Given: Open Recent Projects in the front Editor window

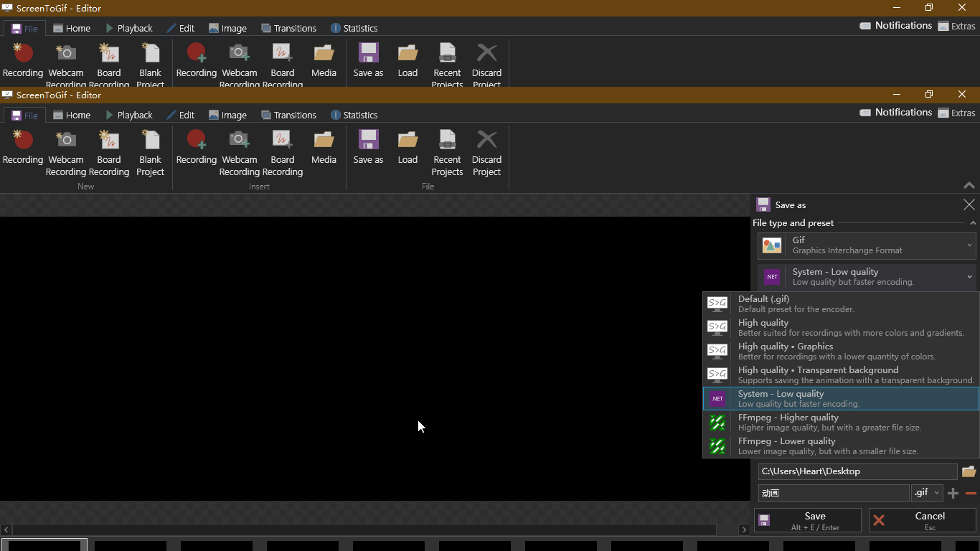Looking at the screenshot, I should tap(447, 152).
